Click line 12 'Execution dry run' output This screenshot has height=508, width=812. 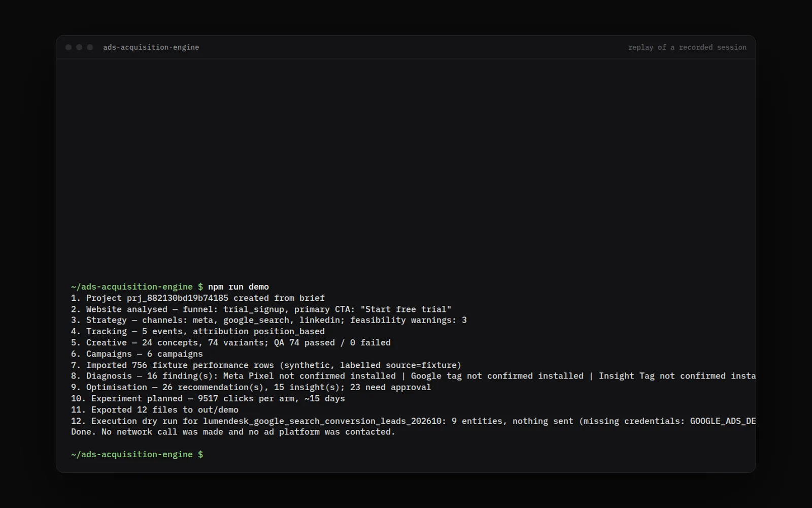(413, 421)
